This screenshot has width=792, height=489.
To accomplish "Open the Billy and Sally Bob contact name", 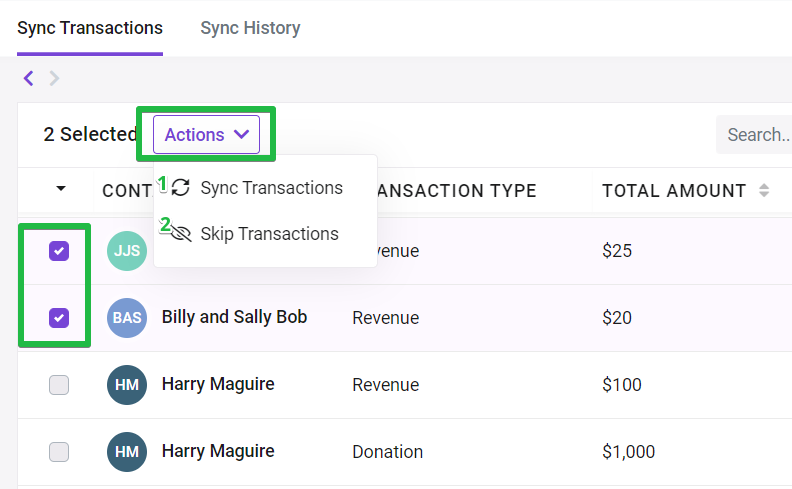I will click(x=234, y=317).
